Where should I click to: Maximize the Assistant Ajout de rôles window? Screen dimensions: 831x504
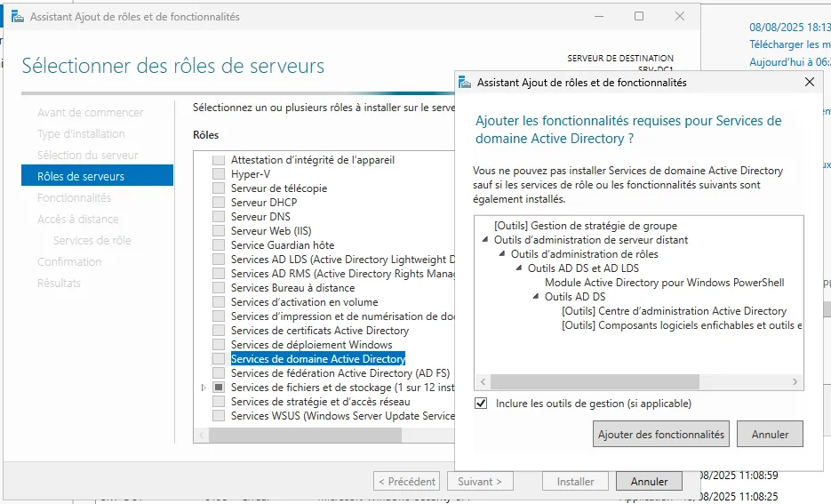[639, 16]
